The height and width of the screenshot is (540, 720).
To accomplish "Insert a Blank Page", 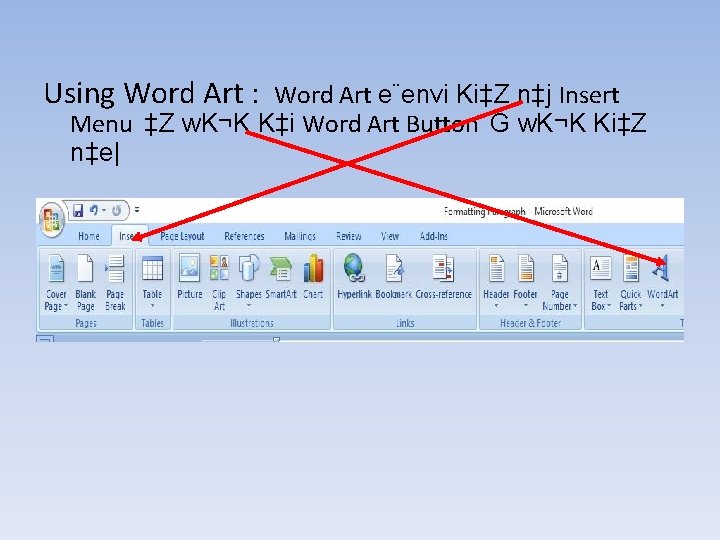I will tap(85, 282).
